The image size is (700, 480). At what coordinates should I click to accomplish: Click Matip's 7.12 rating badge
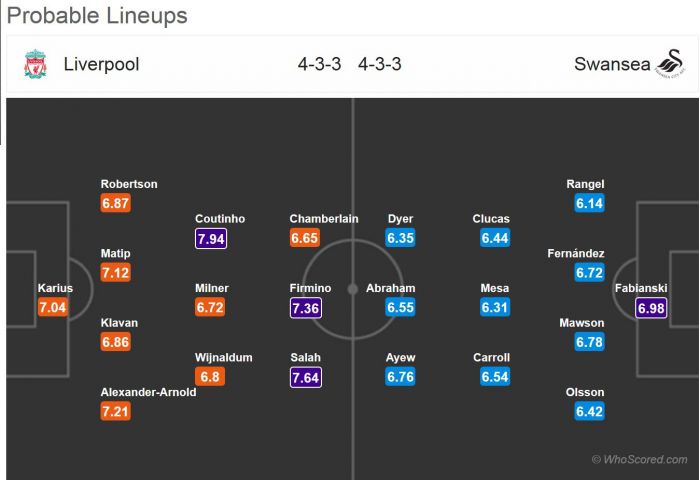116,273
